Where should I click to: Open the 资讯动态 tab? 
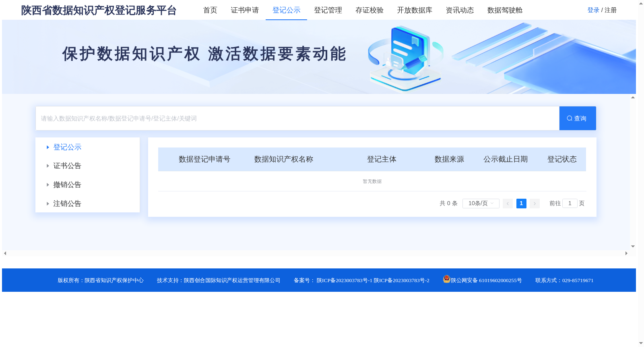coord(460,10)
